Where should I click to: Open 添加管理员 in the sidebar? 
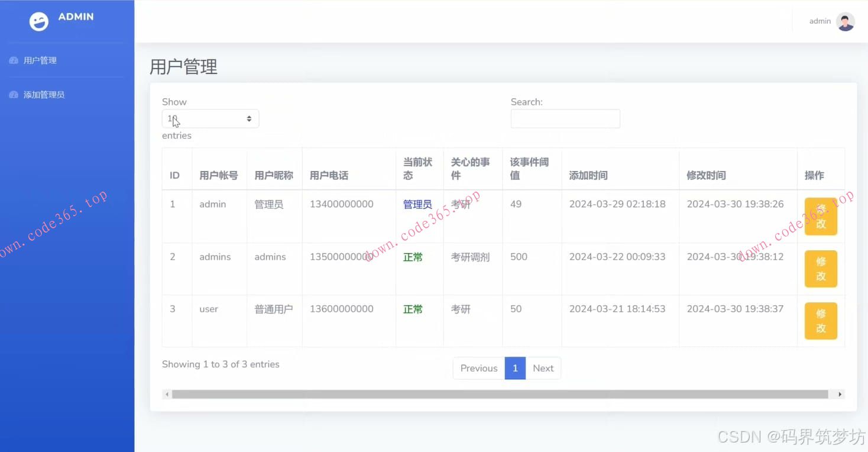(x=44, y=95)
